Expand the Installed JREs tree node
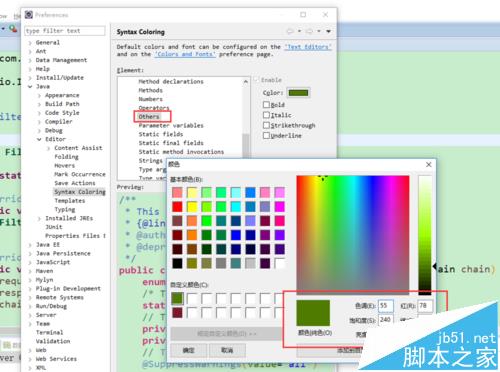The image size is (500, 372). [39, 218]
